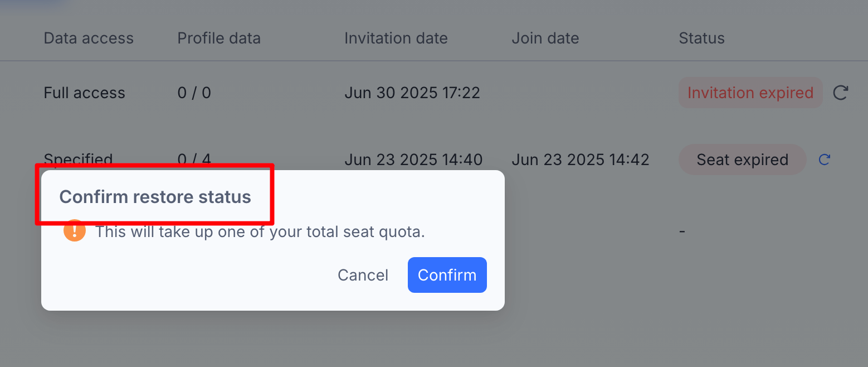The image size is (868, 367).
Task: Click the Confirm restore status dialog title
Action: 155,197
